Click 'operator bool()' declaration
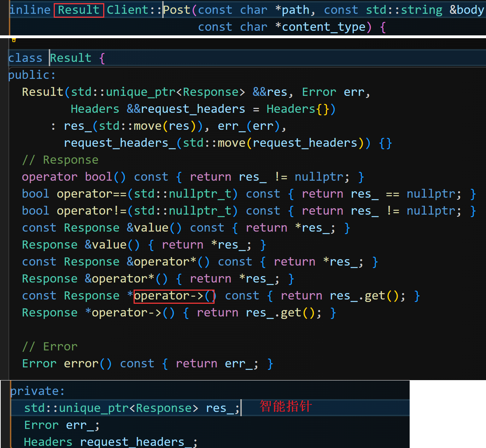This screenshot has height=448, width=486. [x=74, y=177]
